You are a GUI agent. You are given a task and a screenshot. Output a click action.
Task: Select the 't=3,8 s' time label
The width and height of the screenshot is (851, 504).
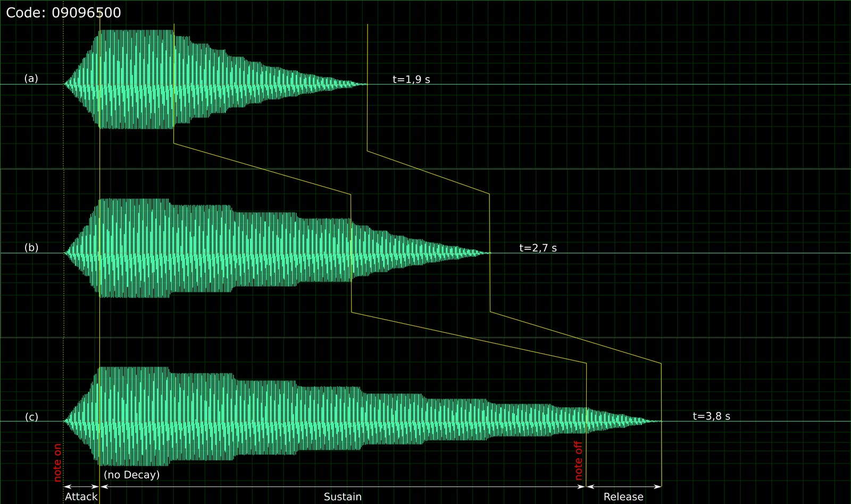(x=711, y=416)
